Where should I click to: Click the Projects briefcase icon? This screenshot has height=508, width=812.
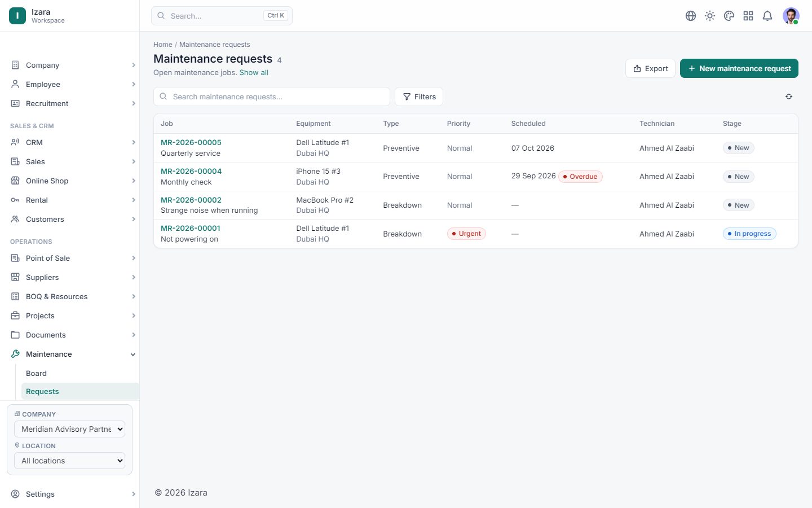pyautogui.click(x=15, y=316)
